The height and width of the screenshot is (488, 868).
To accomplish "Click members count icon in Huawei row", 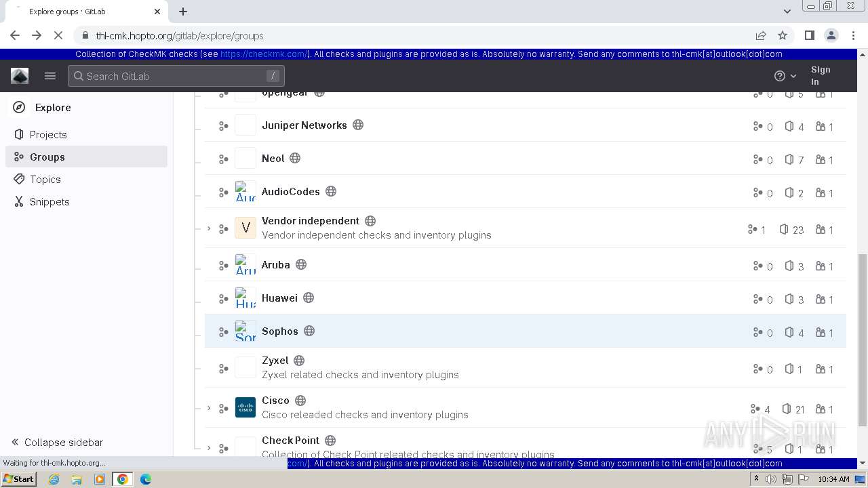I will coord(821,299).
